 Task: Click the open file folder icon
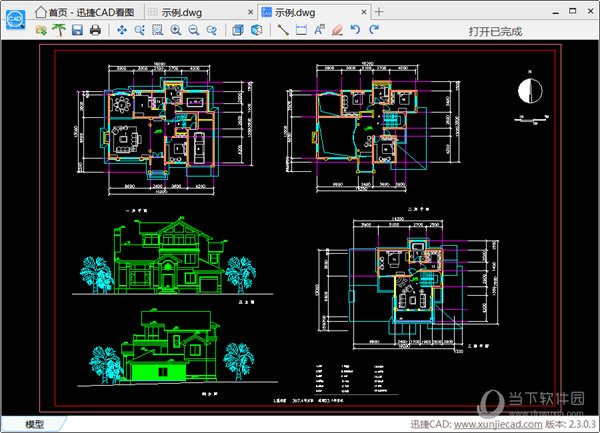pos(41,31)
